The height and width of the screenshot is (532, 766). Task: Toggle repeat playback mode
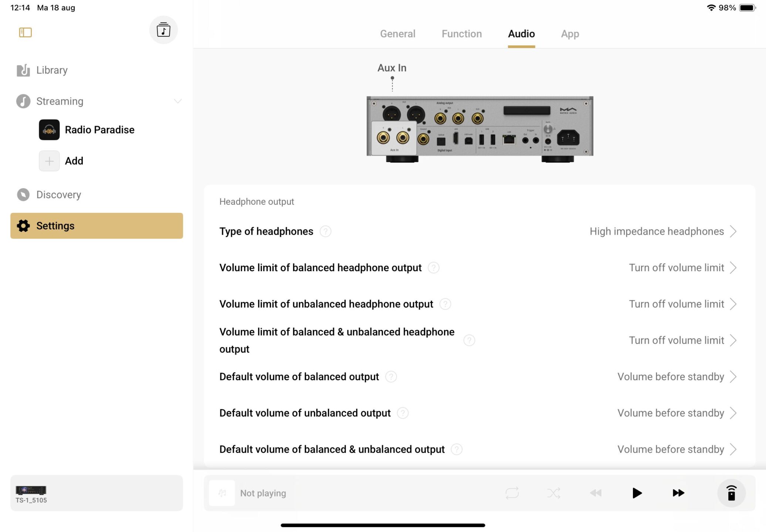(512, 493)
